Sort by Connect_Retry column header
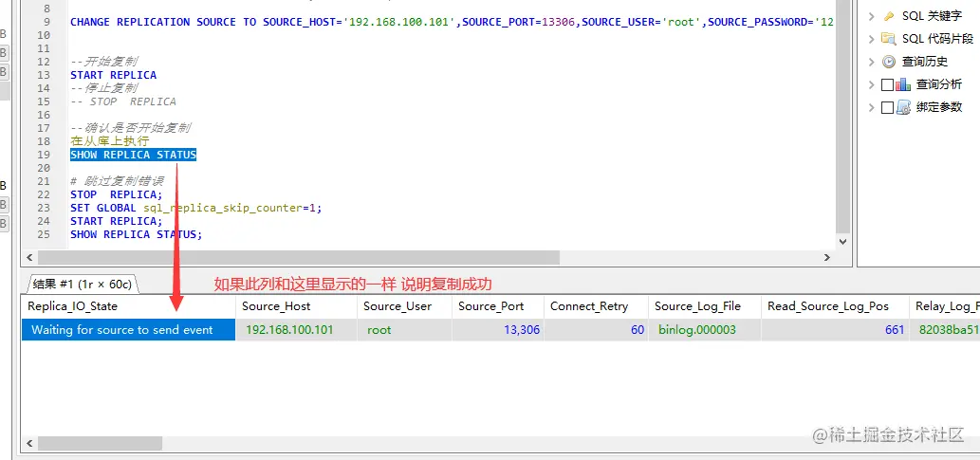The image size is (980, 460). (x=596, y=306)
